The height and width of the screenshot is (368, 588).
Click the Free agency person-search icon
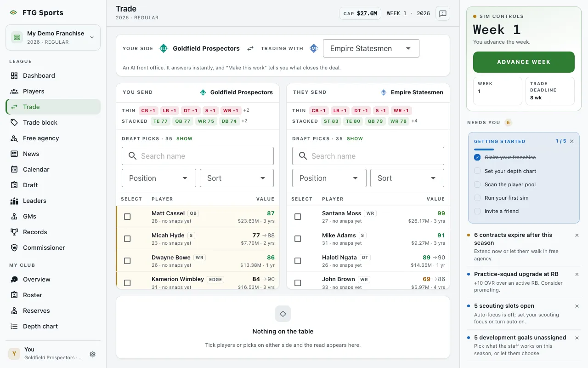pyautogui.click(x=14, y=138)
